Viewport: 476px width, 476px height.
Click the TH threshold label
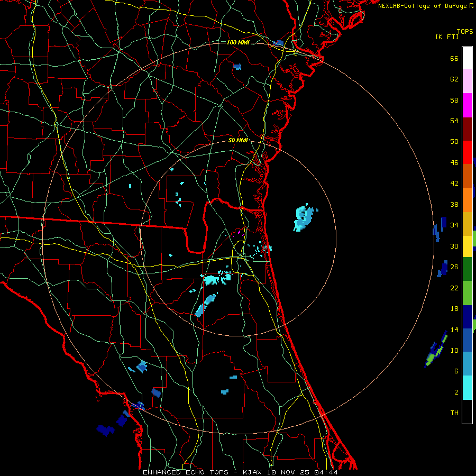454,413
